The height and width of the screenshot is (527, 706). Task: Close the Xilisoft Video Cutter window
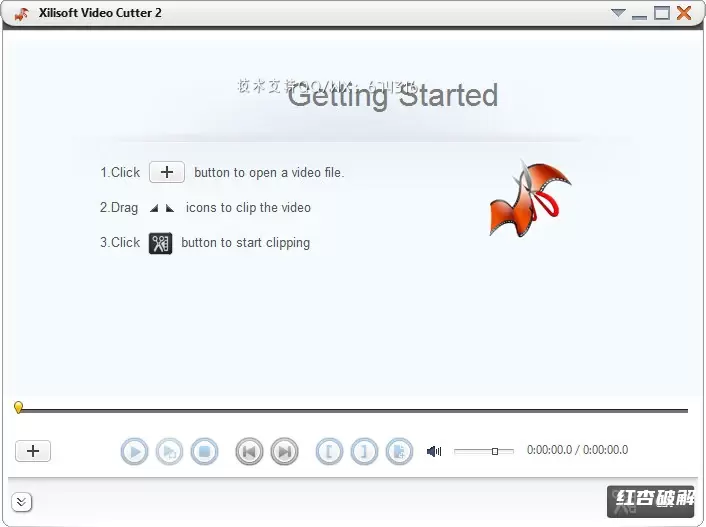(x=684, y=13)
